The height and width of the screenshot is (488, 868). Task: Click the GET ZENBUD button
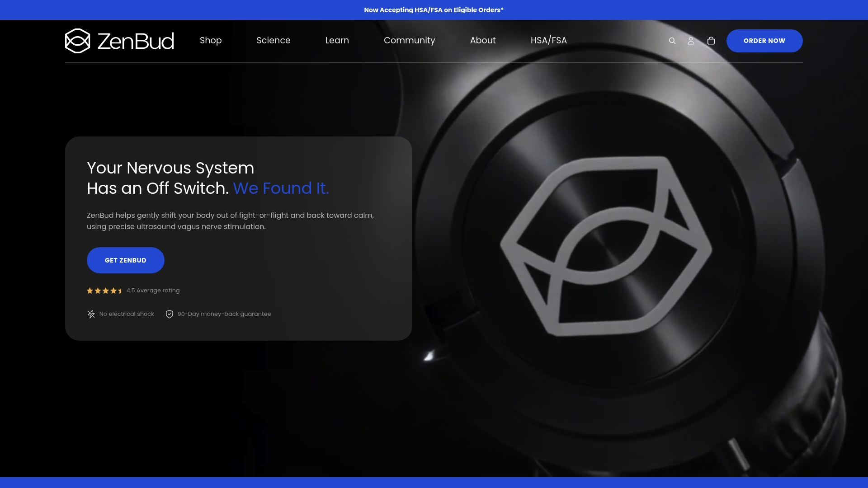(126, 260)
